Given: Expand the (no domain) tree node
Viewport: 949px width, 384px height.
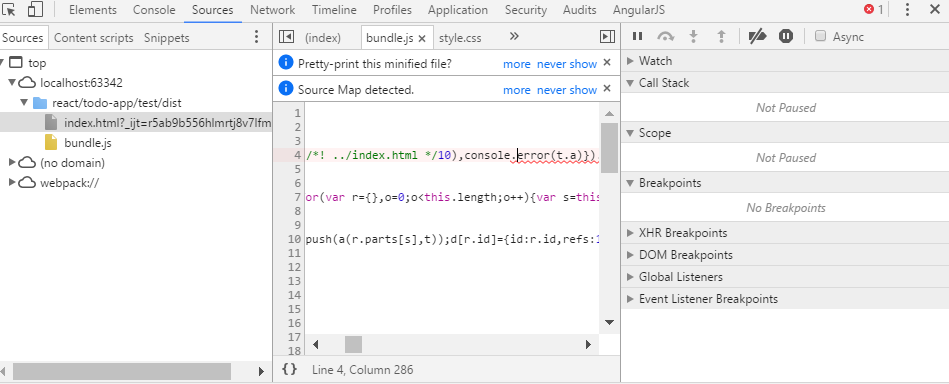Looking at the screenshot, I should click(x=12, y=162).
